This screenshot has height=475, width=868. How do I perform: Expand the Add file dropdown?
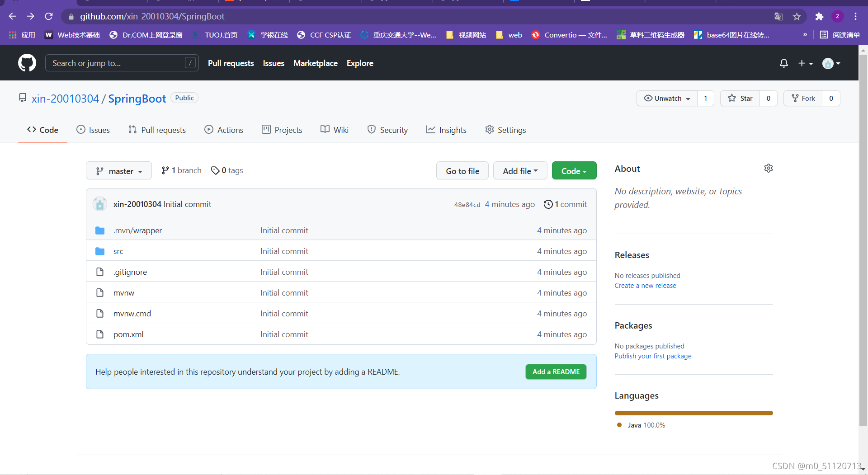pos(520,170)
